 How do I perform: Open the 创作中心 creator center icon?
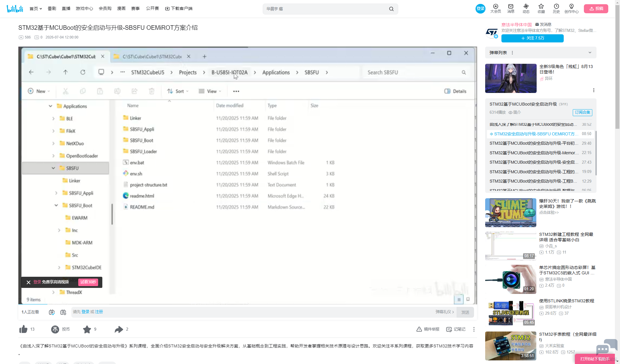click(x=571, y=8)
